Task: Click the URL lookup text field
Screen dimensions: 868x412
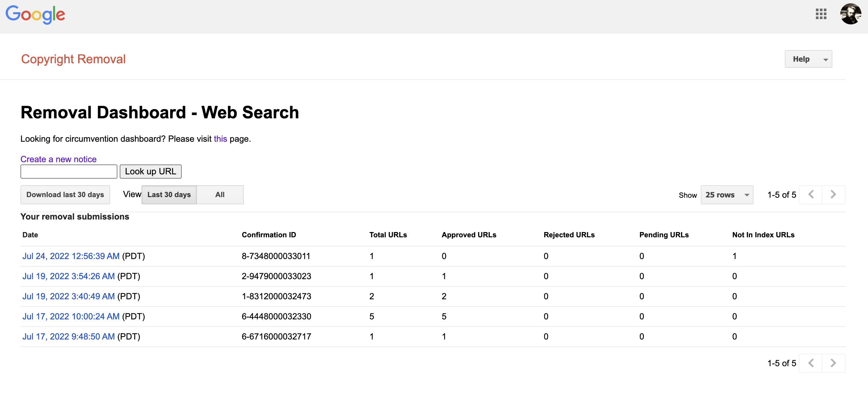Action: tap(69, 171)
